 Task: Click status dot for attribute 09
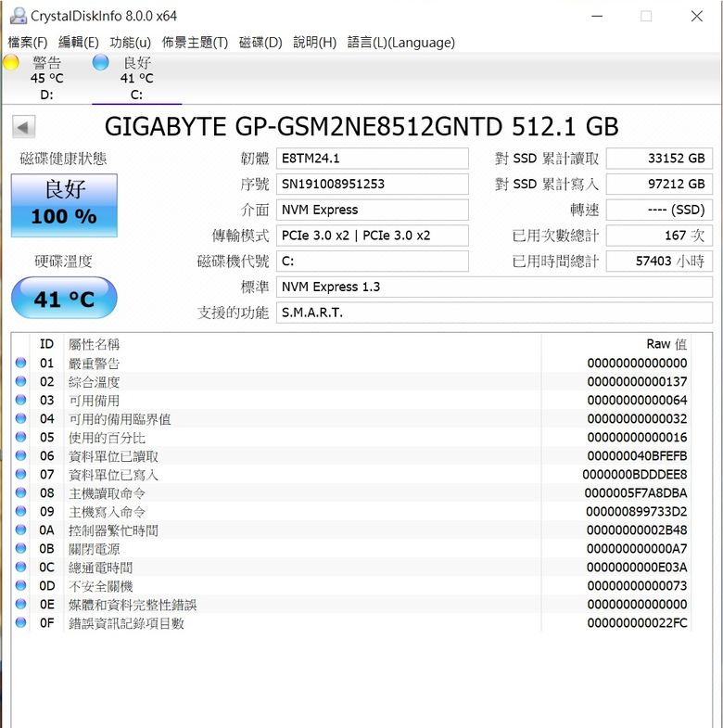[21, 511]
